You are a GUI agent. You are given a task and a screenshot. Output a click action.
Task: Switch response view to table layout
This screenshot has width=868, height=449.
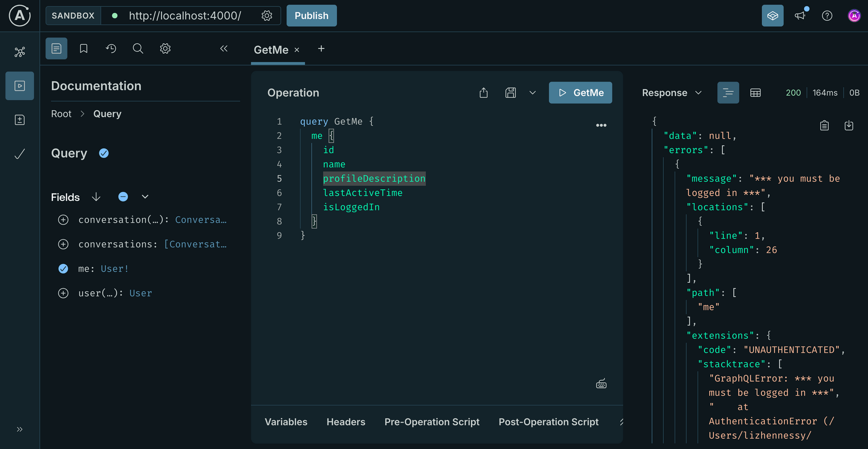pyautogui.click(x=755, y=93)
